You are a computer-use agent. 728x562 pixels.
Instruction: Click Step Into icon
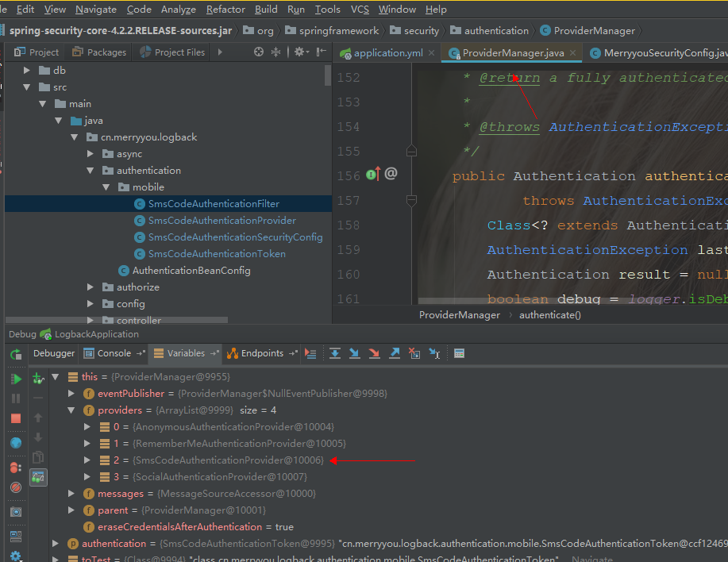point(354,353)
